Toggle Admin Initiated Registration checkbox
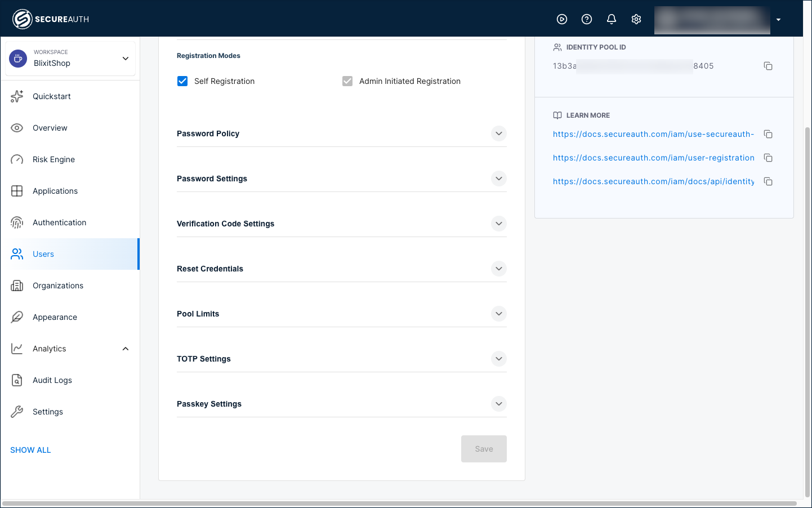The image size is (812, 508). (347, 81)
